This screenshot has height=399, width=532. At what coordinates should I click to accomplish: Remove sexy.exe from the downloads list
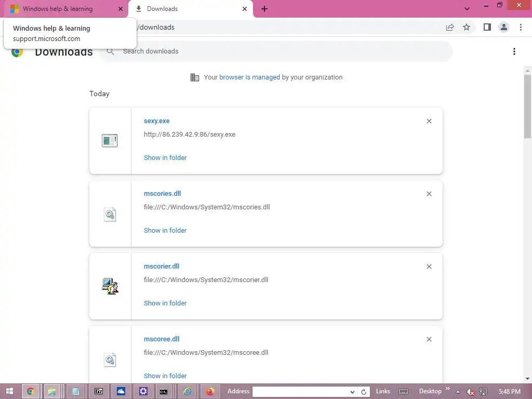[429, 121]
